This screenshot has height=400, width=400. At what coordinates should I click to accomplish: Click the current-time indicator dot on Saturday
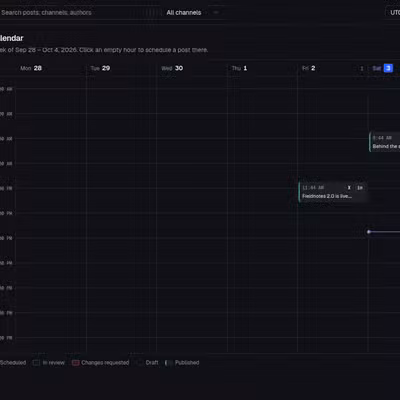369,232
